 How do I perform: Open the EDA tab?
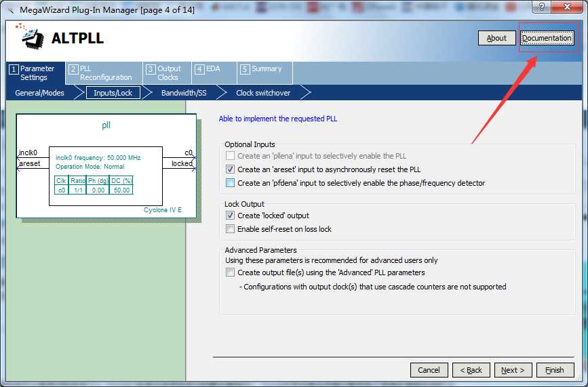coord(214,73)
